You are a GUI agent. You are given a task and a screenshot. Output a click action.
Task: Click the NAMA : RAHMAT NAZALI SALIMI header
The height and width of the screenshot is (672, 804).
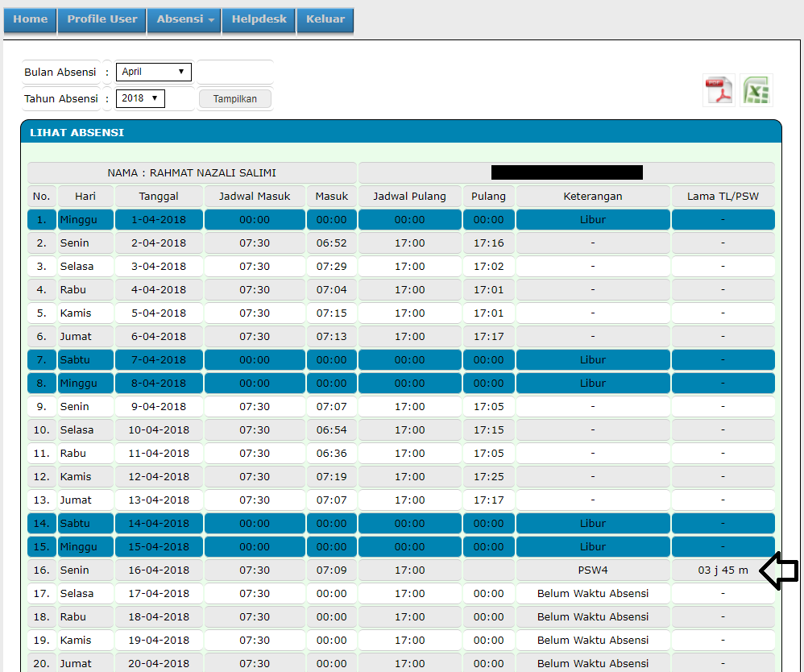[x=192, y=173]
